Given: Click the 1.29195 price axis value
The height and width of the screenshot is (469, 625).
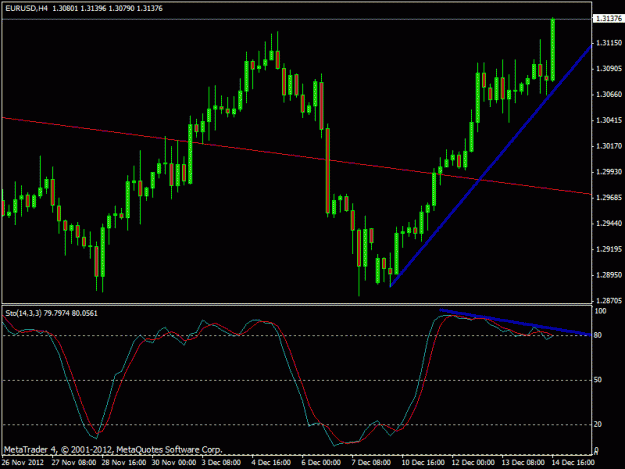Looking at the screenshot, I should [x=609, y=249].
